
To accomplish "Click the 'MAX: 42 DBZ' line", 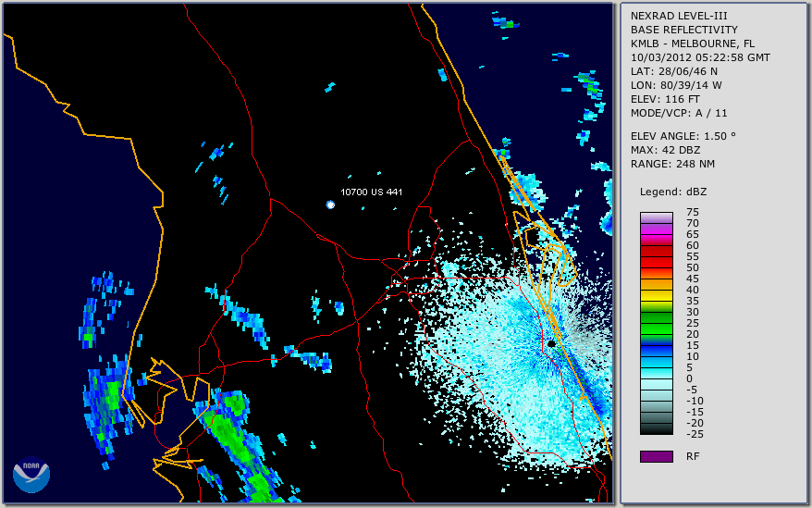I will pyautogui.click(x=665, y=150).
